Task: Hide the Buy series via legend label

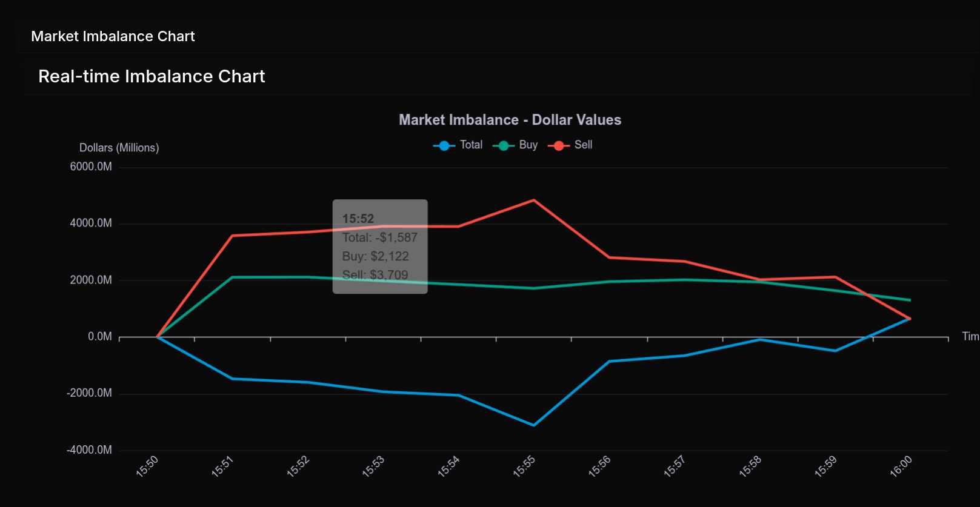Action: coord(528,145)
